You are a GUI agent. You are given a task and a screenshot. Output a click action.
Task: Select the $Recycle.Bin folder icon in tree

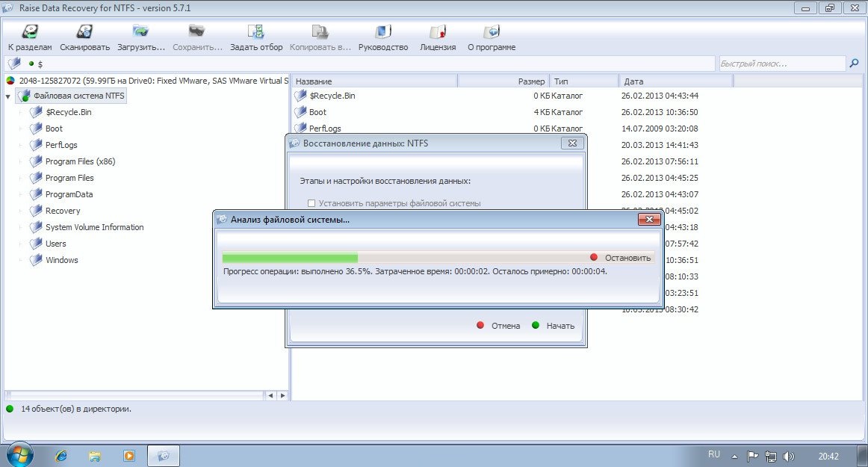pos(36,112)
